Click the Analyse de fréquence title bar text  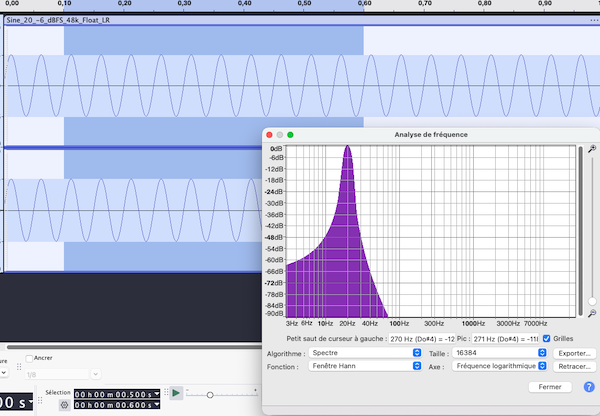431,135
